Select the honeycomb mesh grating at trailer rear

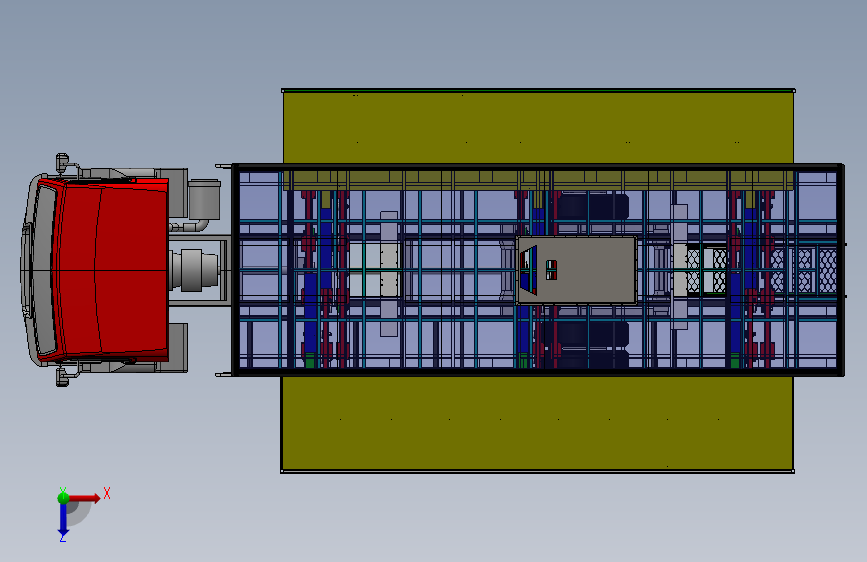coord(803,270)
